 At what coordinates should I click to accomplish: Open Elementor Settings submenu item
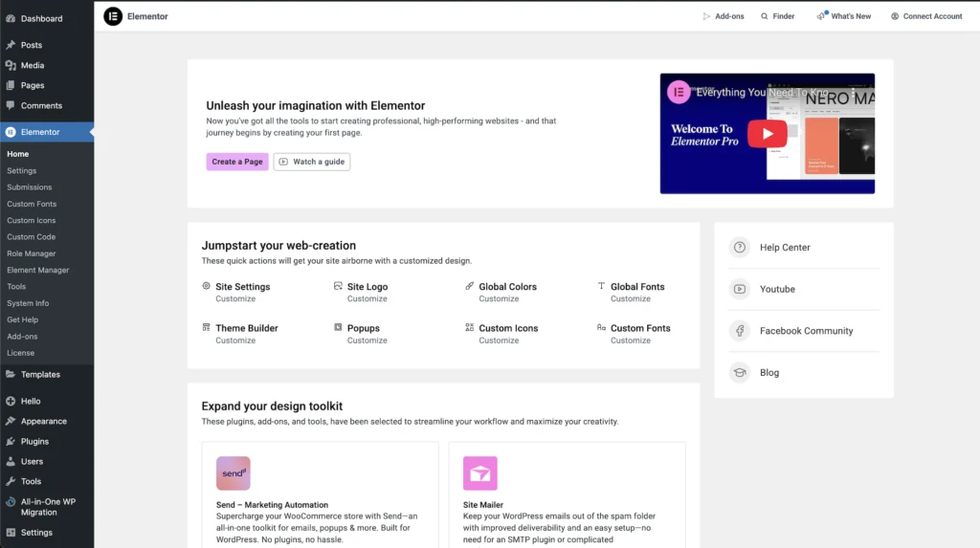pyautogui.click(x=22, y=170)
